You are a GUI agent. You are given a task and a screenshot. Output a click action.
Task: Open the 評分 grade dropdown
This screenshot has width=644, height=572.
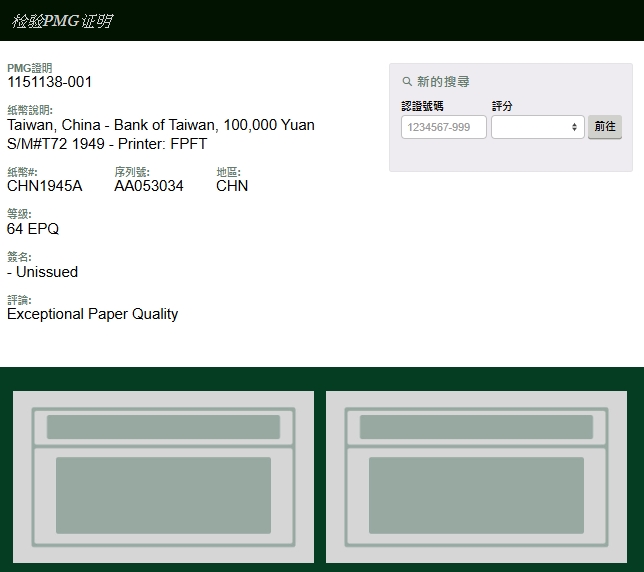pos(537,127)
